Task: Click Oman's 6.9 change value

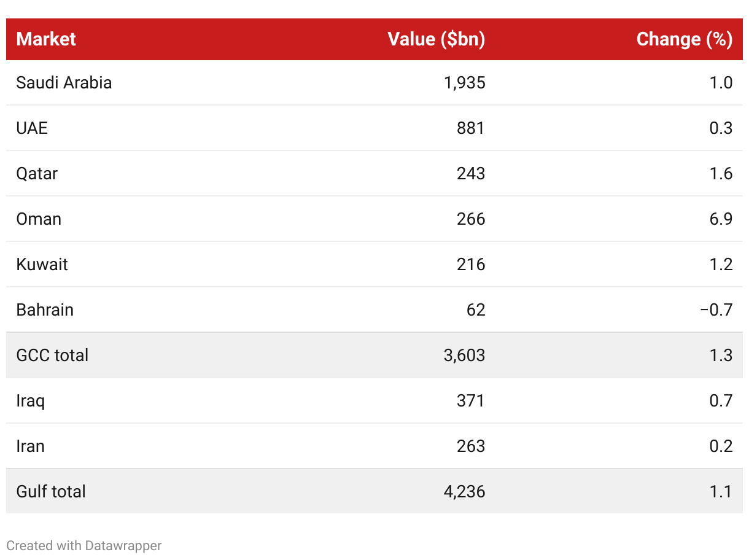Action: click(720, 219)
